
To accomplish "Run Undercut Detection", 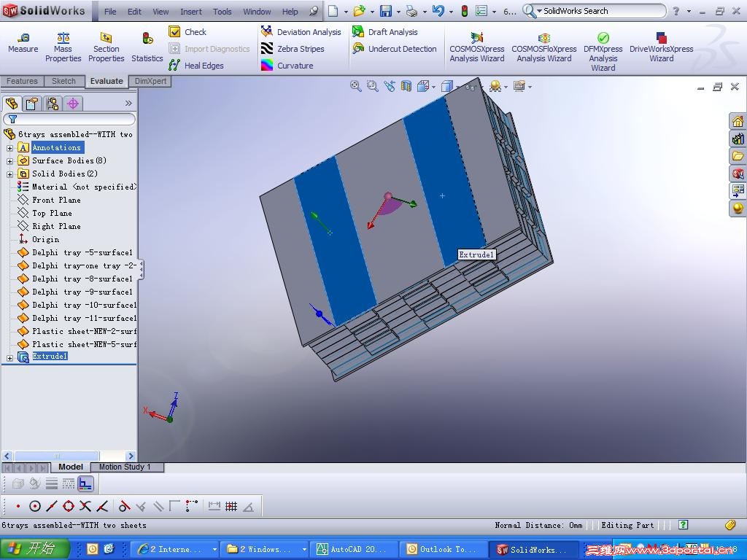I will click(395, 49).
